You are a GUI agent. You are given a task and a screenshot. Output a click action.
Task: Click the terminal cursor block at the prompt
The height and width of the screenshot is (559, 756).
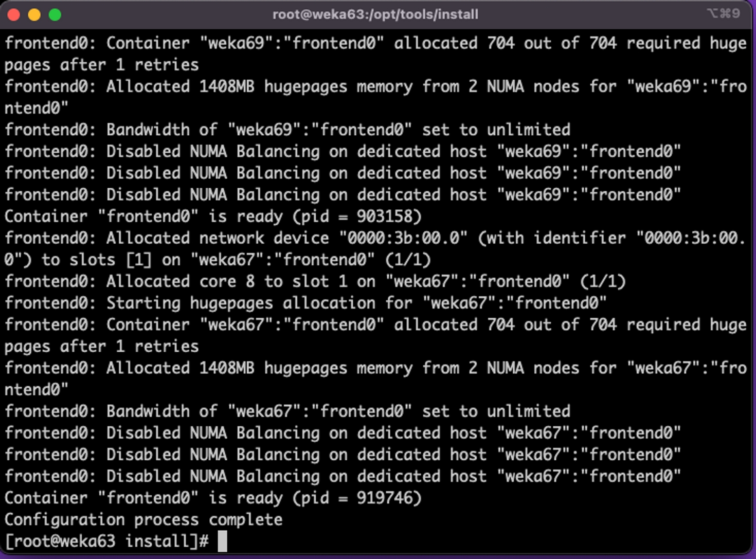pyautogui.click(x=222, y=541)
